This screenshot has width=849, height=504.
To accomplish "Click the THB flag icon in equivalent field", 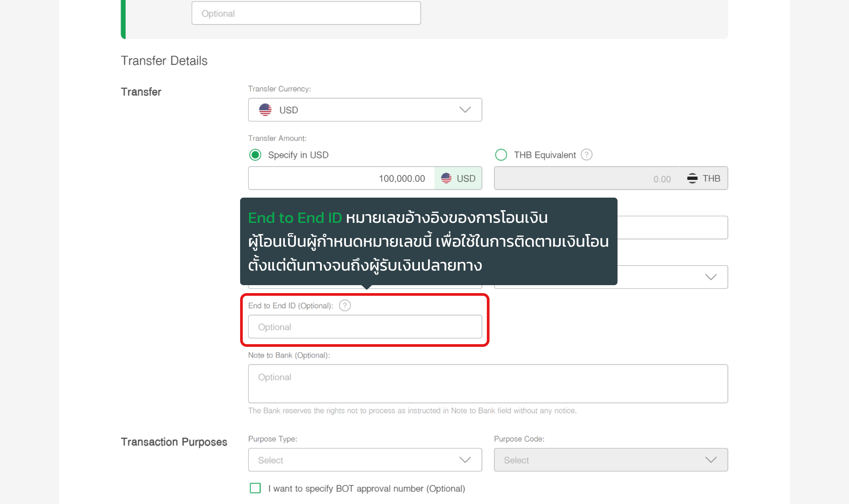I will (x=692, y=178).
